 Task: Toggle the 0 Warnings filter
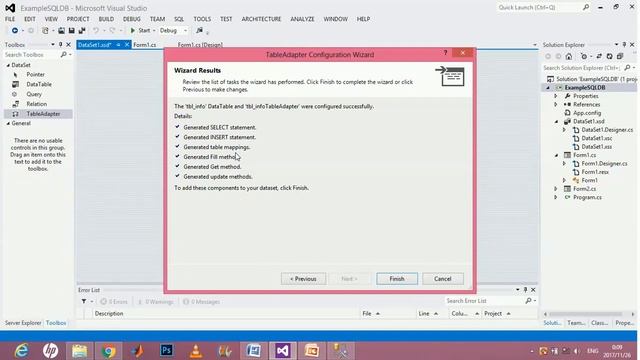(155, 302)
